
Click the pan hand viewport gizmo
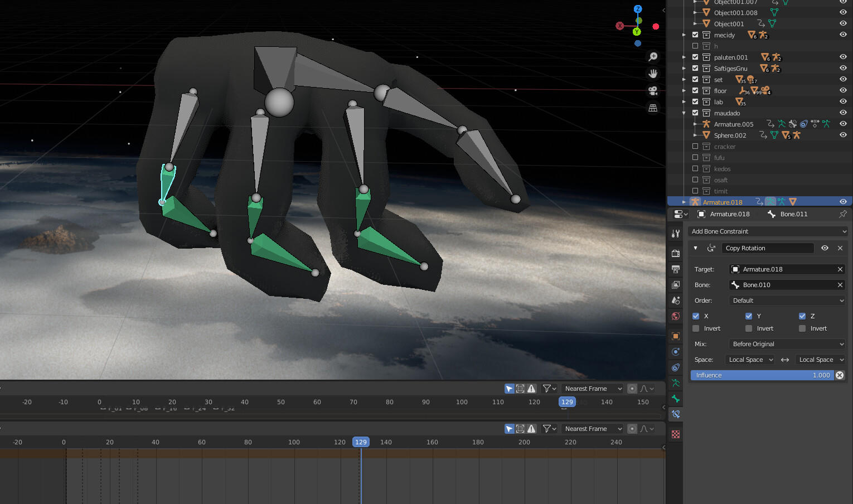pyautogui.click(x=653, y=74)
